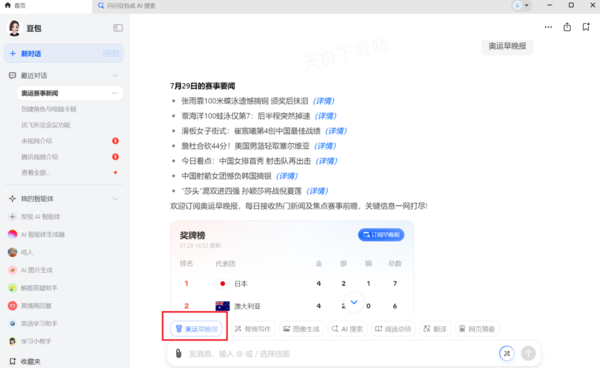Click the AI search box in the title bar
This screenshot has width=600, height=368.
(x=127, y=5)
